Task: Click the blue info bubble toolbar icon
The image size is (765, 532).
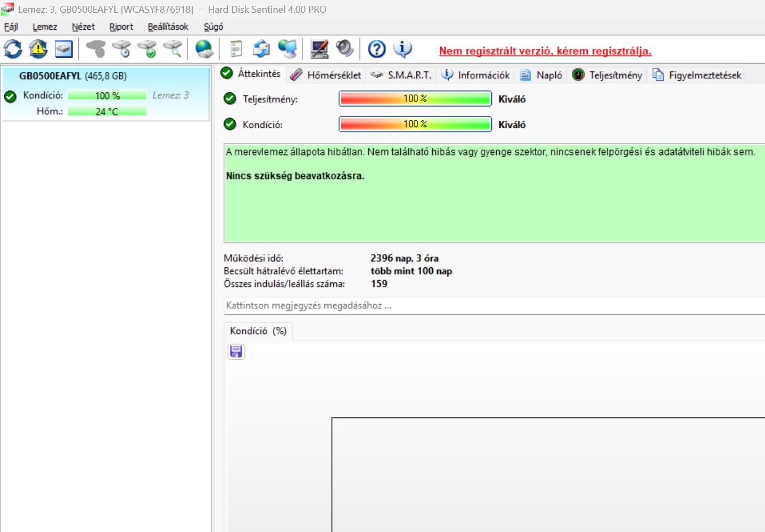Action: [402, 49]
